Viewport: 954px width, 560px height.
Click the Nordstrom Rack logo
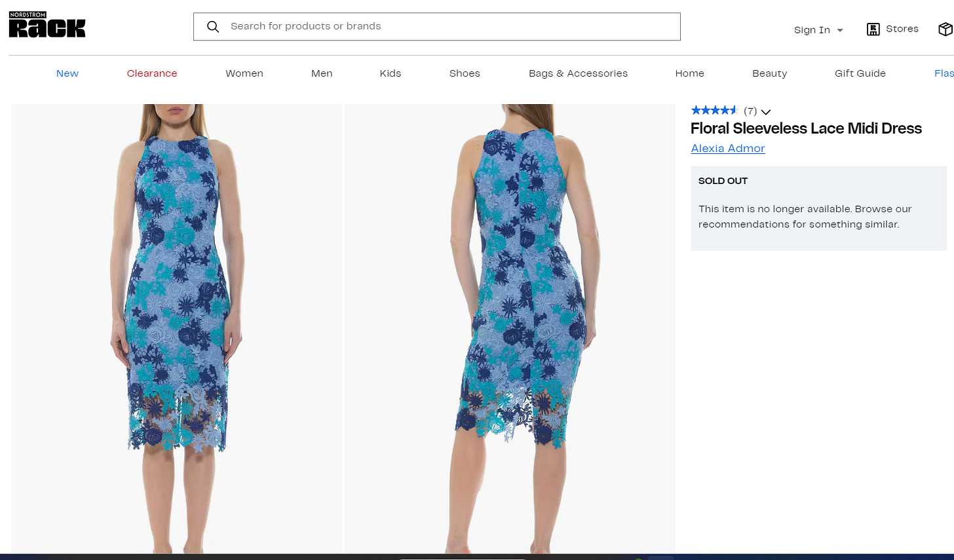click(x=47, y=24)
